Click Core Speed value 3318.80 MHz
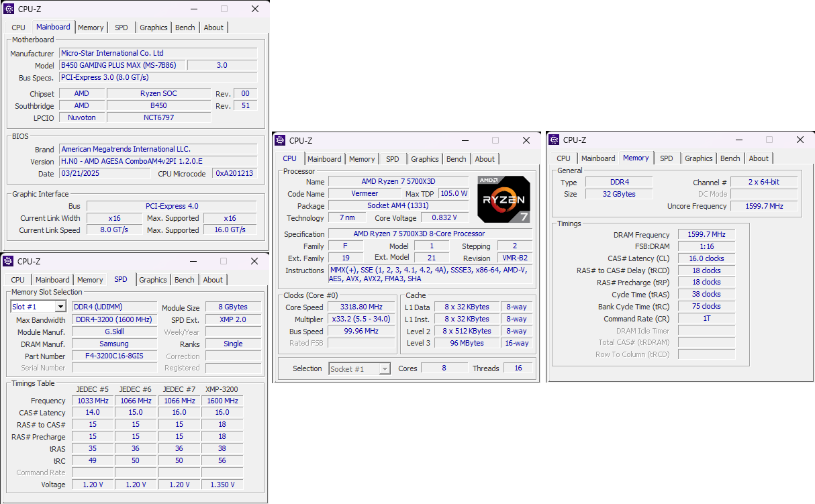This screenshot has width=815, height=504. [x=362, y=307]
